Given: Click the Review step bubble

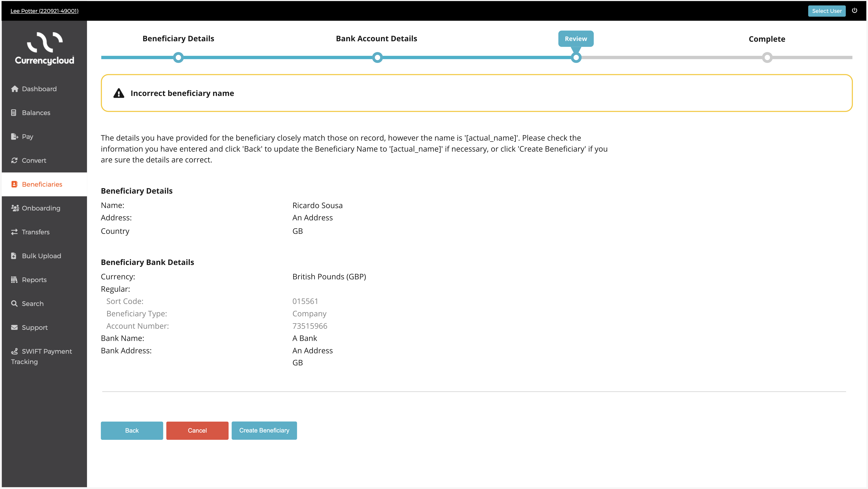Looking at the screenshot, I should (576, 39).
